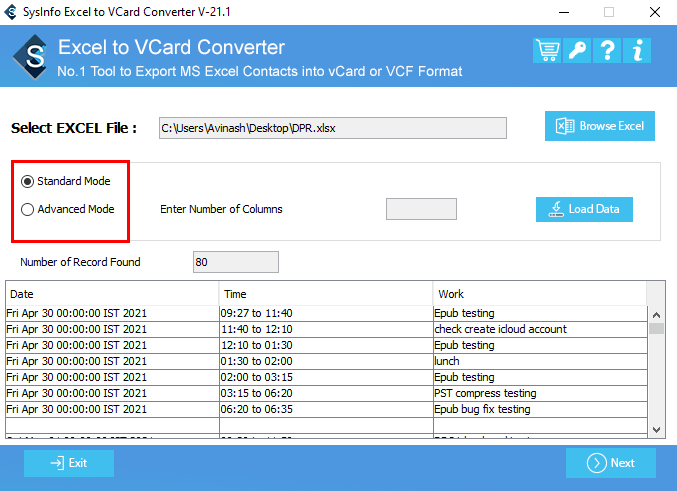
Task: Click the Load Data button
Action: pos(584,209)
